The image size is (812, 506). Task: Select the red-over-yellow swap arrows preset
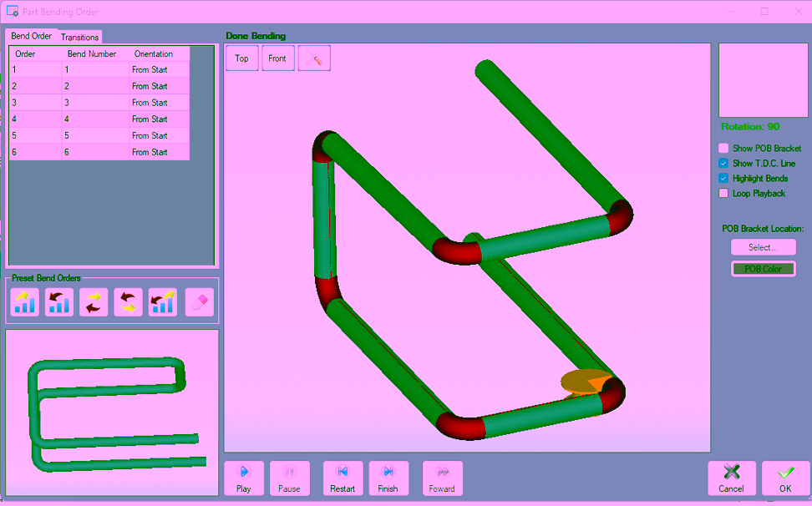(128, 302)
